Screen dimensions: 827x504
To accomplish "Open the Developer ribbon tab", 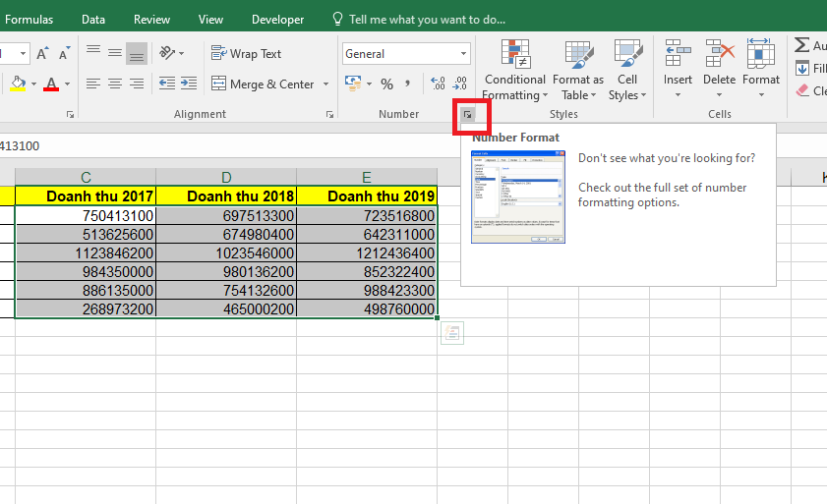I will (278, 19).
